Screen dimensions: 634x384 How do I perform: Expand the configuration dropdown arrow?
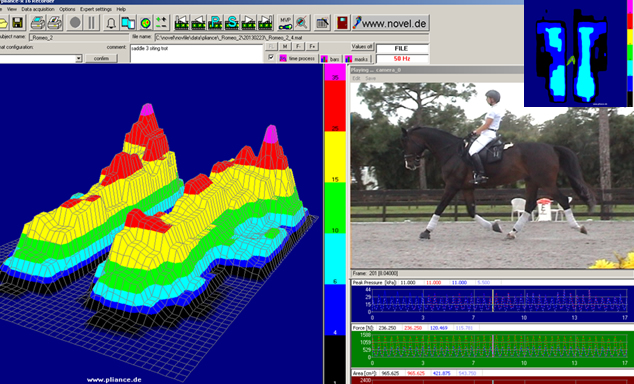78,59
